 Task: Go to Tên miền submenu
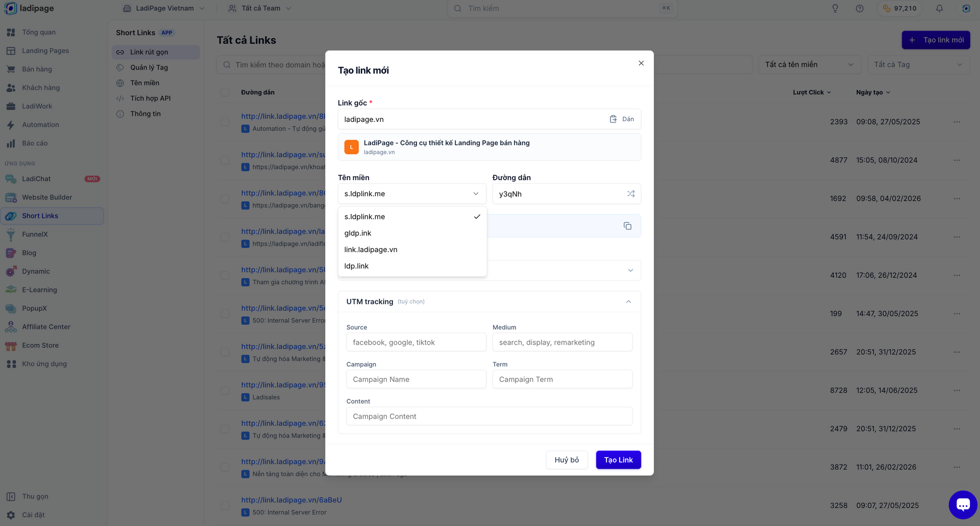point(145,83)
